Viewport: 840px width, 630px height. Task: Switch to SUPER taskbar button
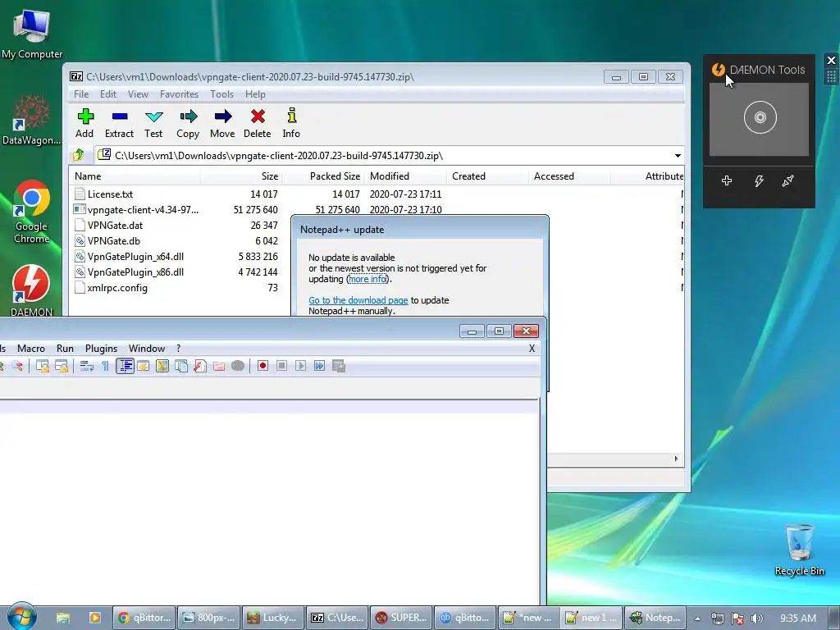point(401,618)
